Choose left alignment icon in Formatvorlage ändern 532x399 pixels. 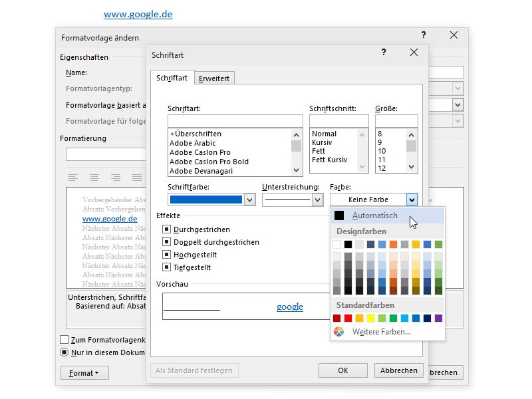(x=73, y=177)
